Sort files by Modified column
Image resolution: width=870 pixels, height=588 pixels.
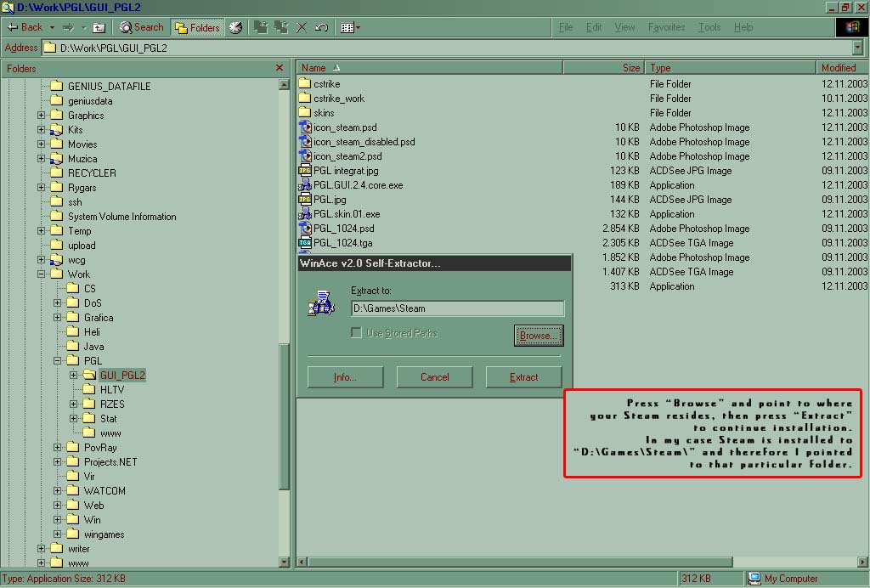(x=843, y=68)
